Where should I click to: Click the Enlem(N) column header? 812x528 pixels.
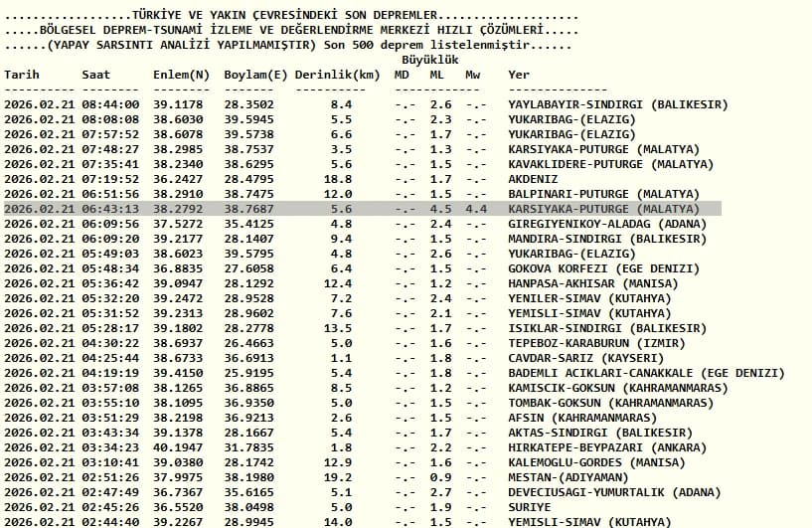click(181, 75)
